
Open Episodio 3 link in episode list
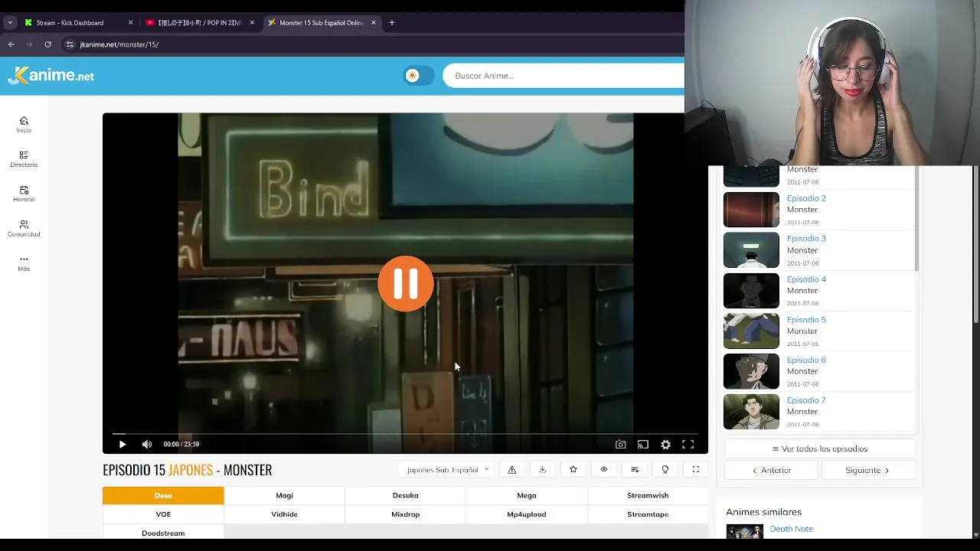point(806,239)
